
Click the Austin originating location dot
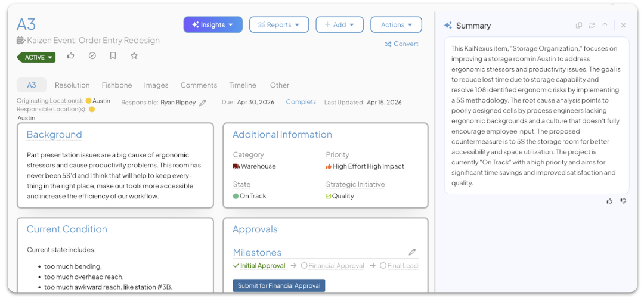pos(88,101)
